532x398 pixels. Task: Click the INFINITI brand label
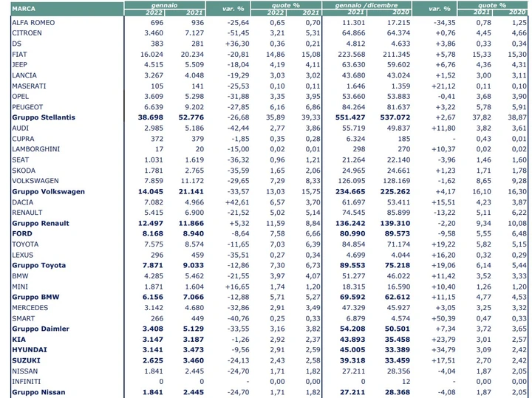click(27, 382)
